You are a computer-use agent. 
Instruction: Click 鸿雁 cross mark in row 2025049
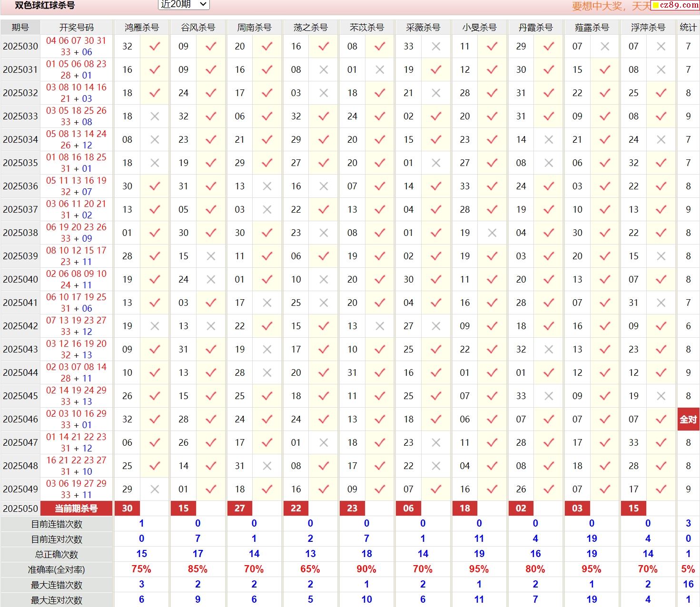tap(155, 489)
